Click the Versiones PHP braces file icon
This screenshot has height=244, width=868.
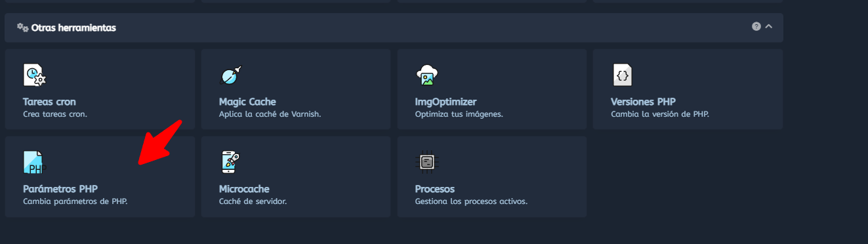click(623, 75)
